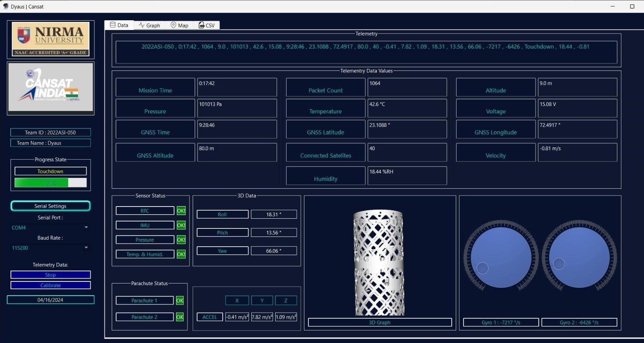644x343 pixels.
Task: Click the RTC sensor OK indicator
Action: click(x=181, y=211)
